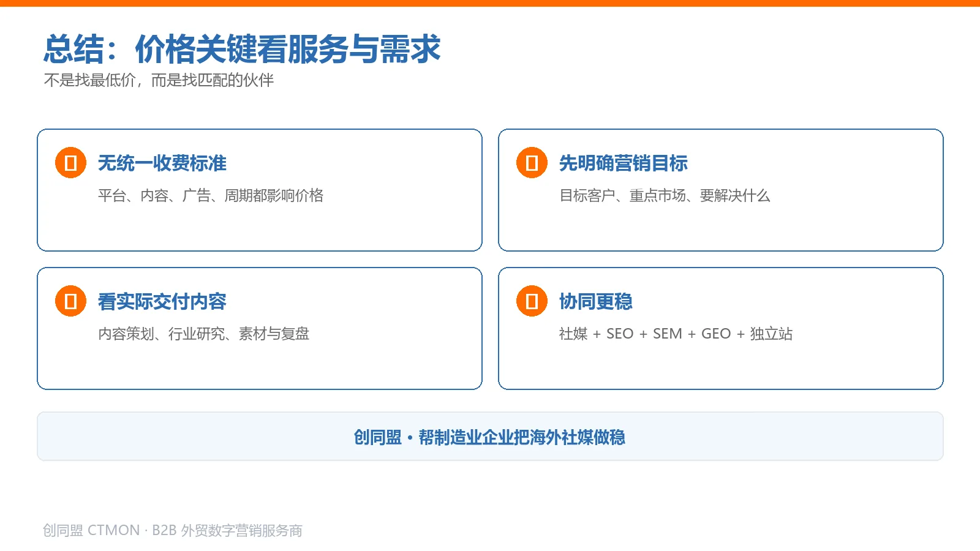Viewport: 980px width, 551px height.
Task: Click the orange icon beside 协同更稳
Action: pos(532,301)
